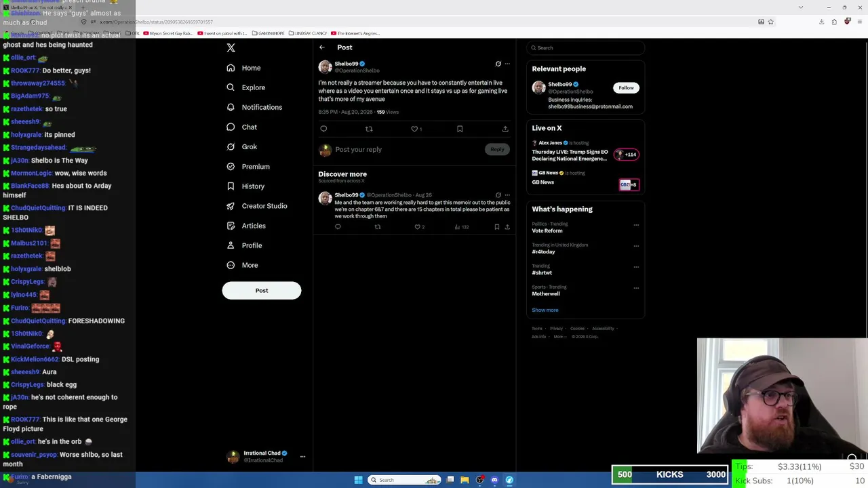Open the Windows Start menu

point(358,480)
